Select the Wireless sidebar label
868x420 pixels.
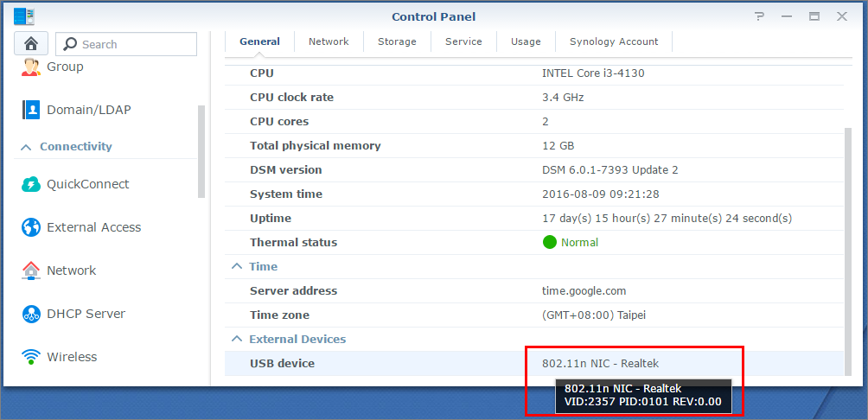click(72, 357)
